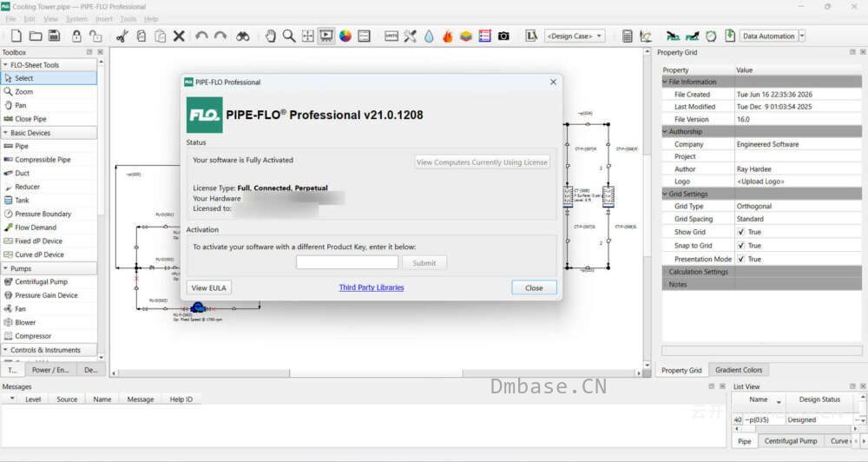Switch to the Gradient Colors tab
Image resolution: width=868 pixels, height=462 pixels.
pos(739,370)
